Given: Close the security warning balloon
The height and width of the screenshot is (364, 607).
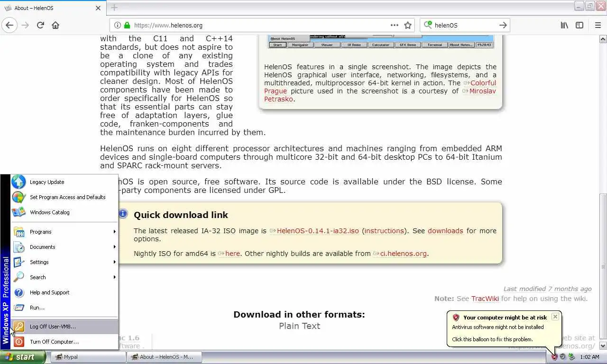Looking at the screenshot, I should point(555,317).
